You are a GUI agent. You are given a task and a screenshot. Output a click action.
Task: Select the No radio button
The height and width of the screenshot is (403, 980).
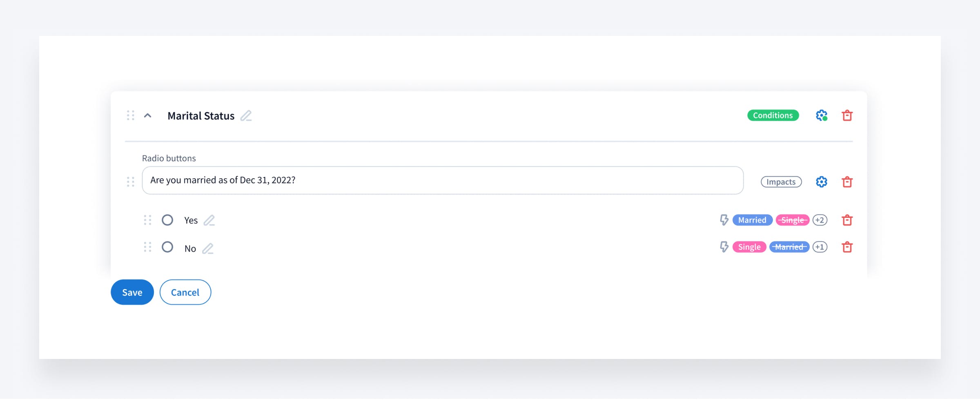coord(167,247)
